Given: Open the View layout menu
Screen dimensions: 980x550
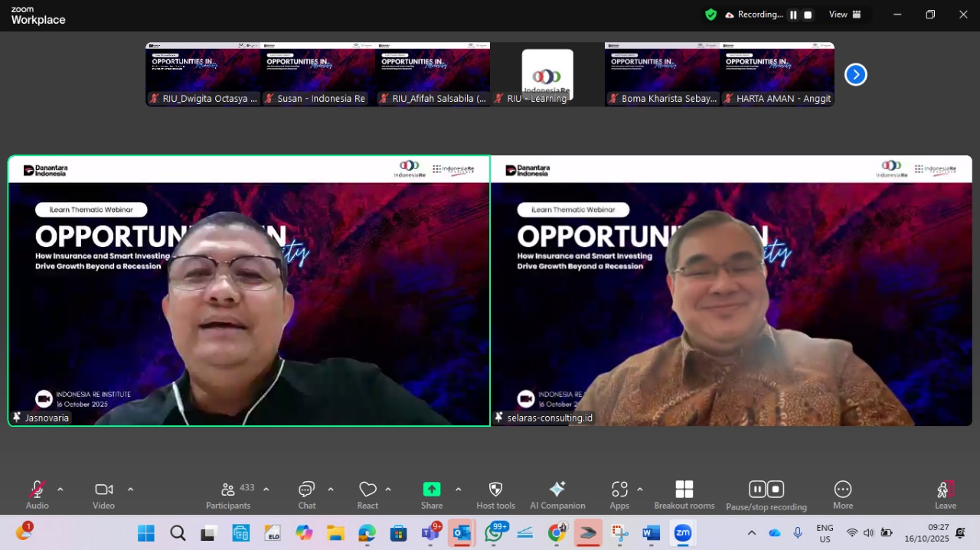Looking at the screenshot, I should point(845,15).
